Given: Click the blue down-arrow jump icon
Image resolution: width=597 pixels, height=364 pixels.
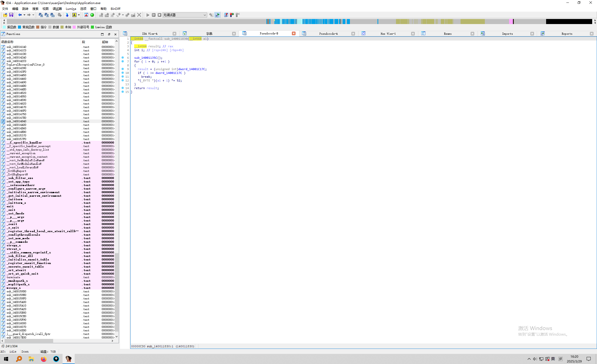Looking at the screenshot, I should [x=67, y=15].
